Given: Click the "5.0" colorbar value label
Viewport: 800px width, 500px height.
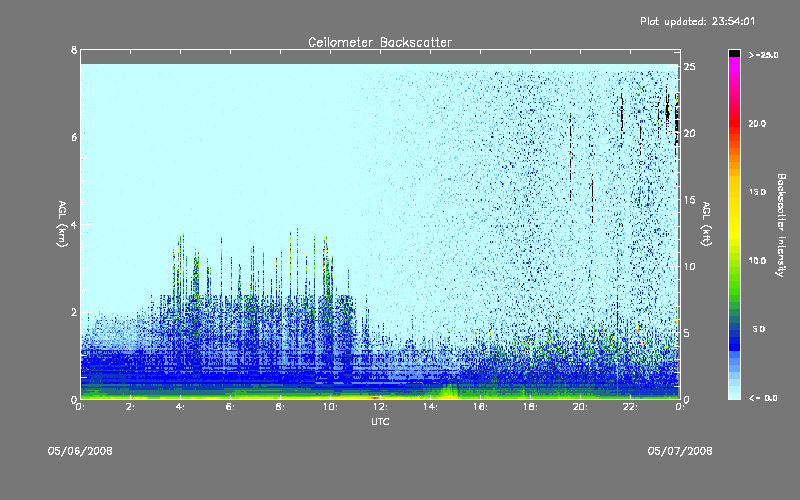Looking at the screenshot, I should tap(760, 330).
